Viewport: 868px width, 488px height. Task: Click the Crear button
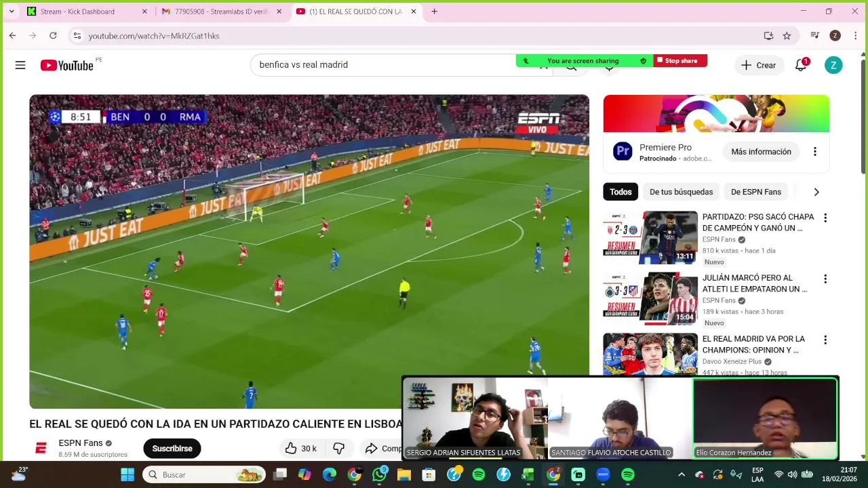click(758, 65)
